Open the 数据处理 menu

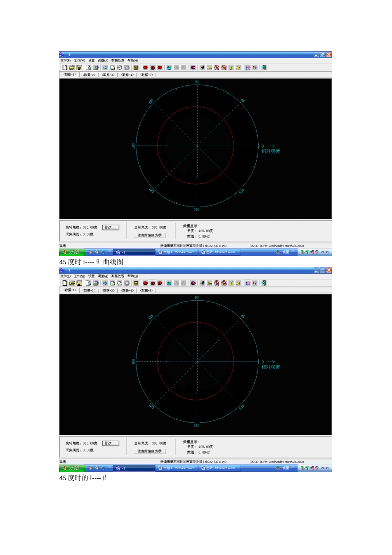[x=118, y=60]
